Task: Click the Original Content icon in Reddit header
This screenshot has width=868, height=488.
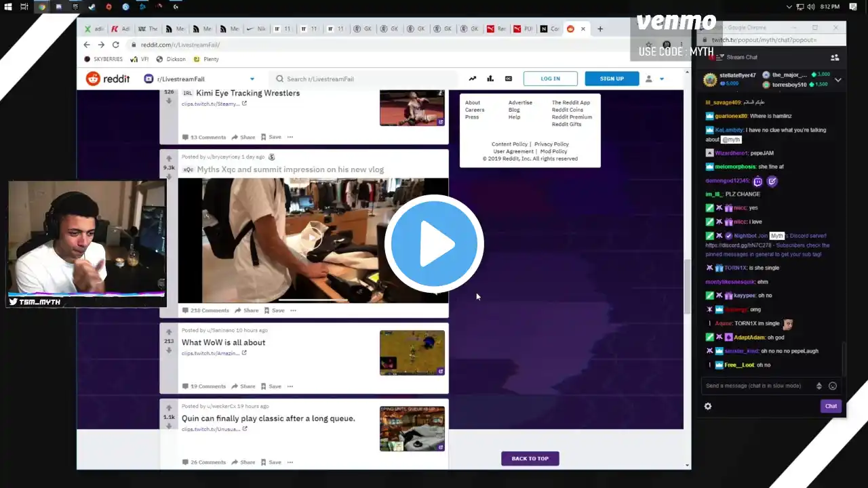Action: click(509, 79)
